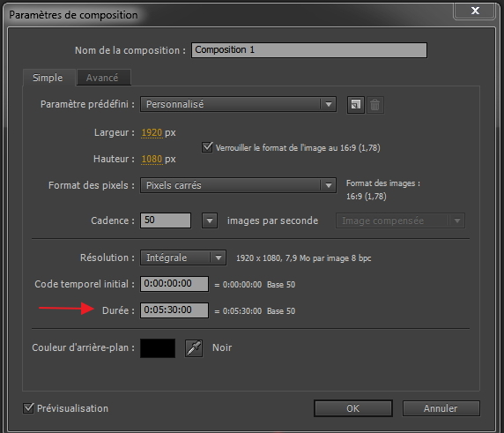Select the Simple tab
The height and width of the screenshot is (433, 504).
[x=48, y=78]
